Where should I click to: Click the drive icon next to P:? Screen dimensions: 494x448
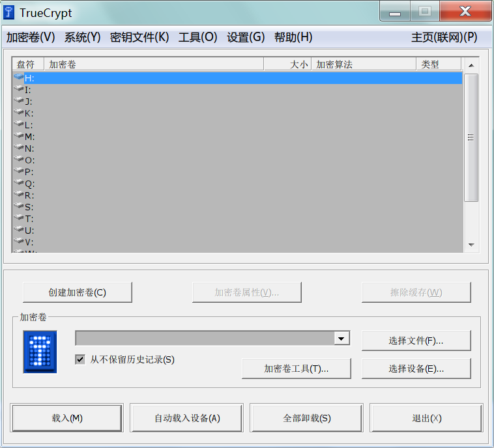[19, 171]
